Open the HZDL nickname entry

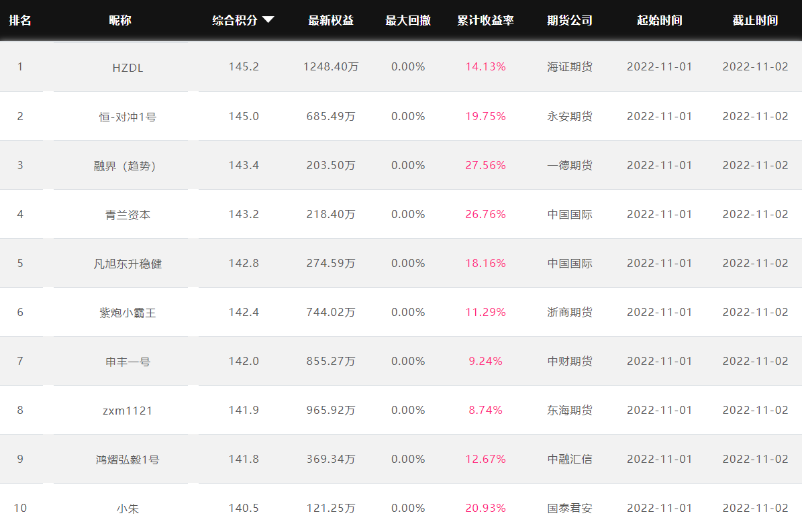128,68
